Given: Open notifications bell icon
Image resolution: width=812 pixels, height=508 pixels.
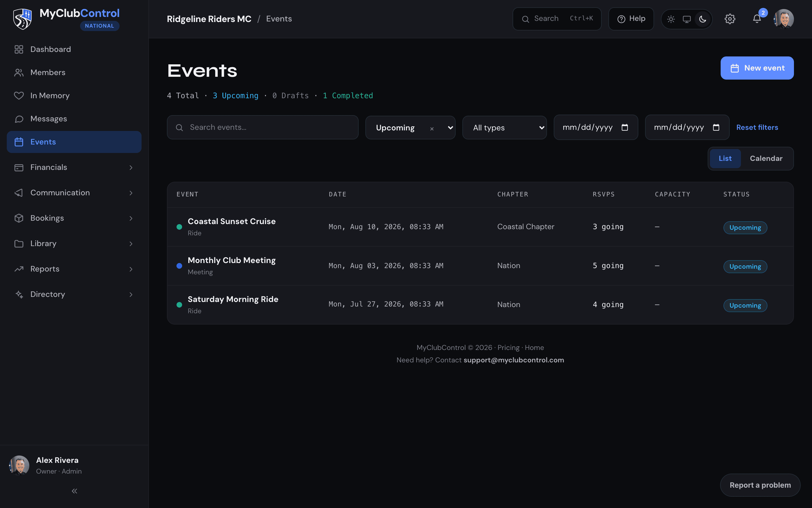Looking at the screenshot, I should point(757,19).
